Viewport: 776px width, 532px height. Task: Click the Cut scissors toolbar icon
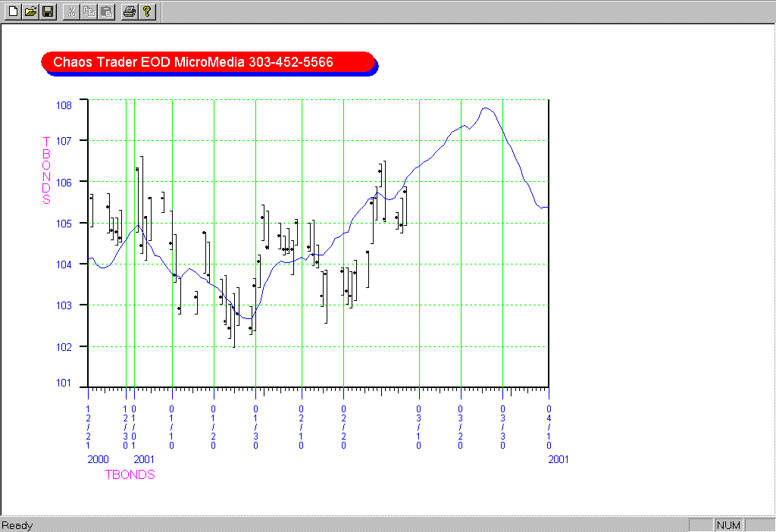[72, 11]
